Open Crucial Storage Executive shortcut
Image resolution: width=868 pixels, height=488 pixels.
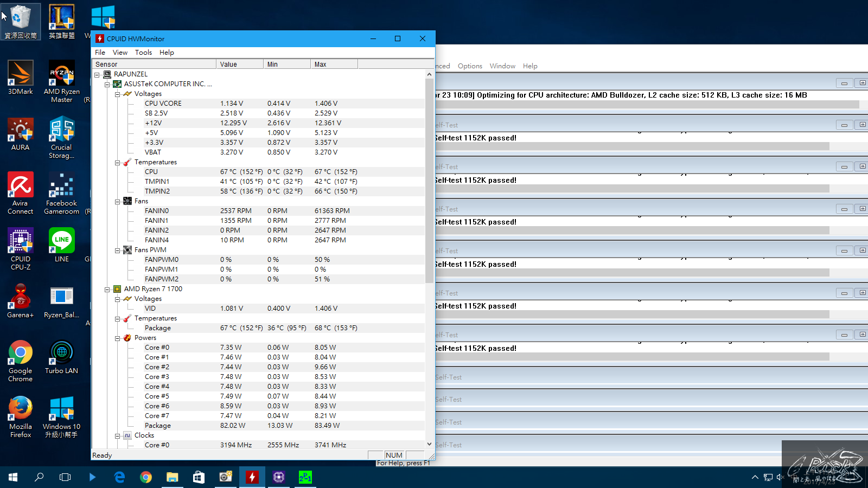coord(61,138)
